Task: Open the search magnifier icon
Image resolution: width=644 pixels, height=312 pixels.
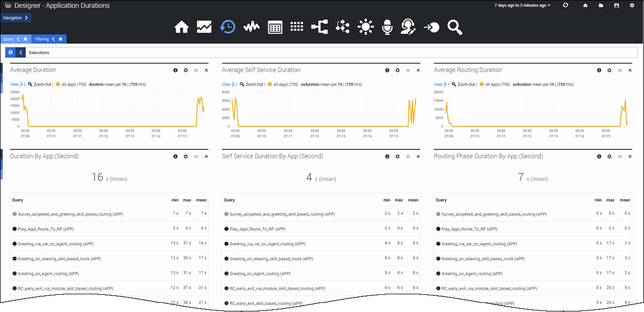Action: 455,26
